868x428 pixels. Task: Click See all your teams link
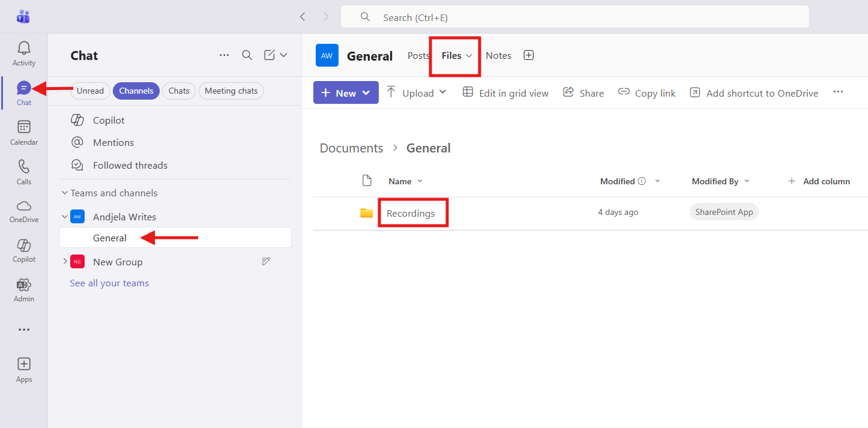[x=109, y=283]
